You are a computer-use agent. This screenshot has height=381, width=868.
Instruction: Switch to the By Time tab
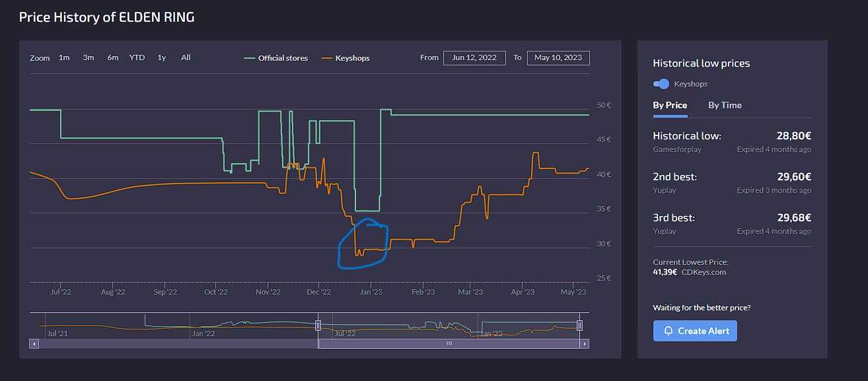coord(725,105)
